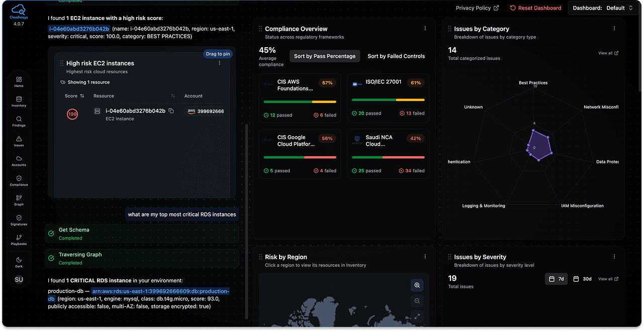
Task: Expand the region map to fullscreen
Action: (x=417, y=316)
